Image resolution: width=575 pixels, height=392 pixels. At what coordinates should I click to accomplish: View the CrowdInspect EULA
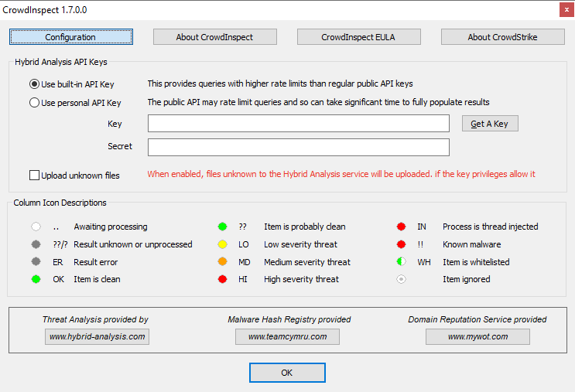[x=358, y=37]
